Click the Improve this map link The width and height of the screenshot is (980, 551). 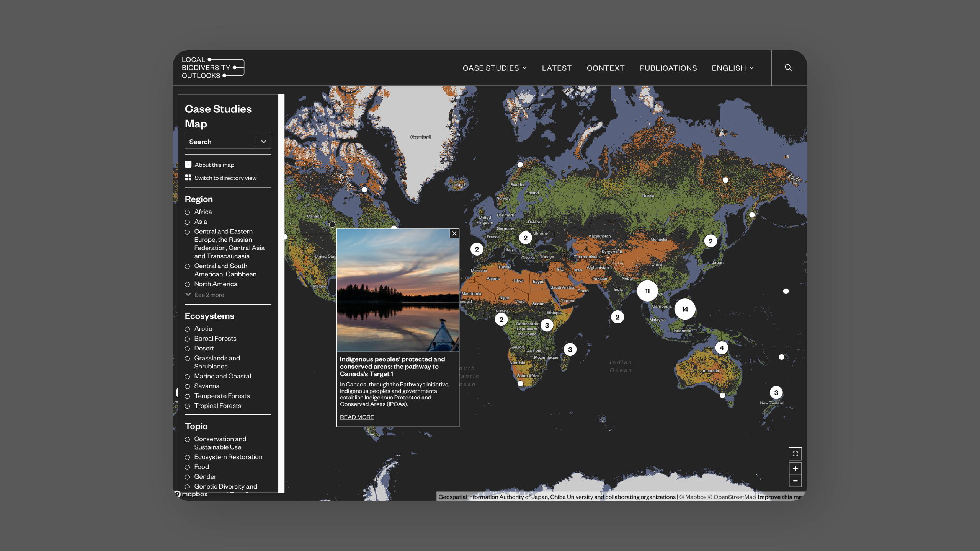pos(779,497)
